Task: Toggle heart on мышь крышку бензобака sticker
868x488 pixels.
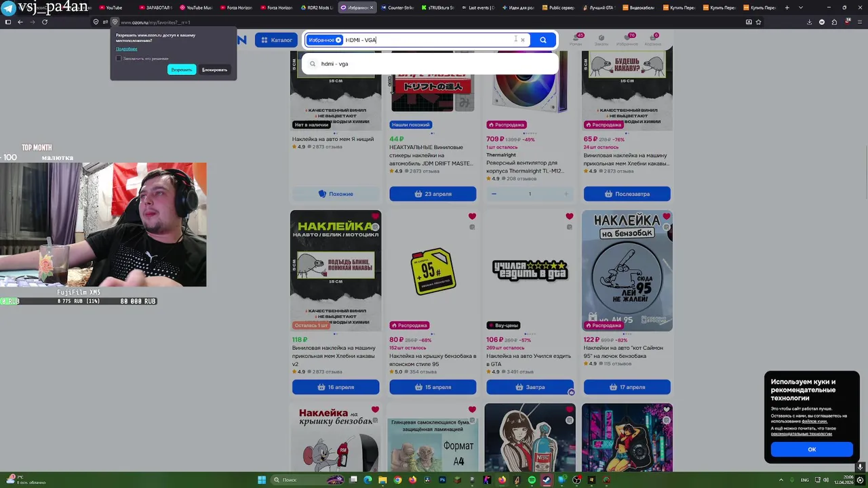Action: tap(375, 410)
